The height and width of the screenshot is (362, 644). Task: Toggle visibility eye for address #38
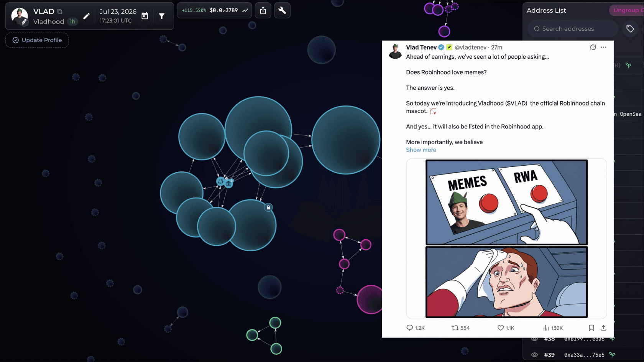(534, 339)
